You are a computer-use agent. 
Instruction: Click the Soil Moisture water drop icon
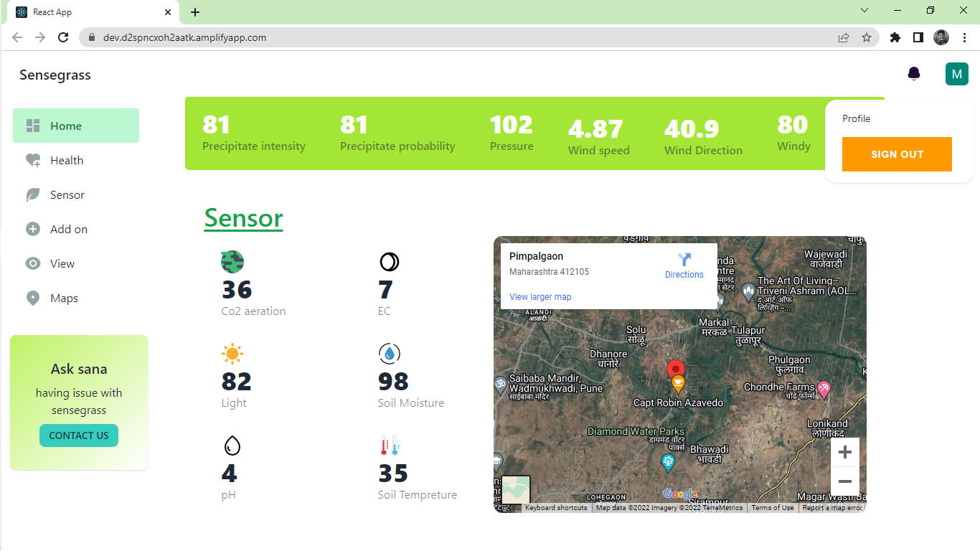[389, 354]
